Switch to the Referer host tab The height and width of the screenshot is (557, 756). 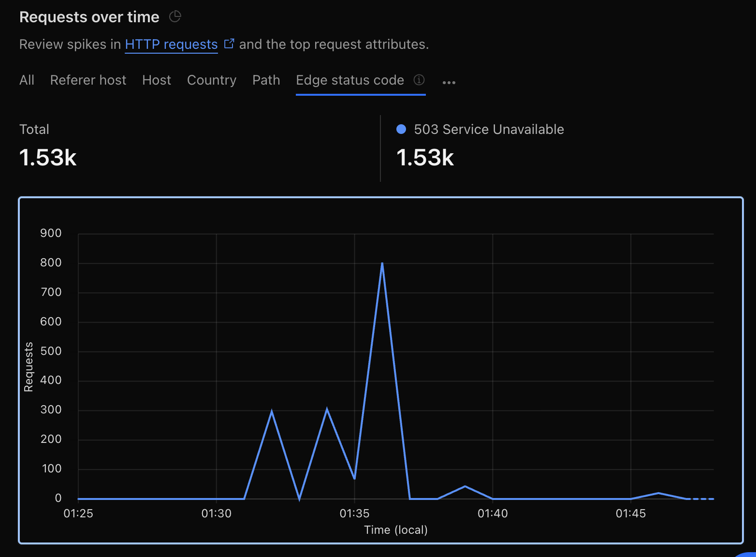click(88, 80)
